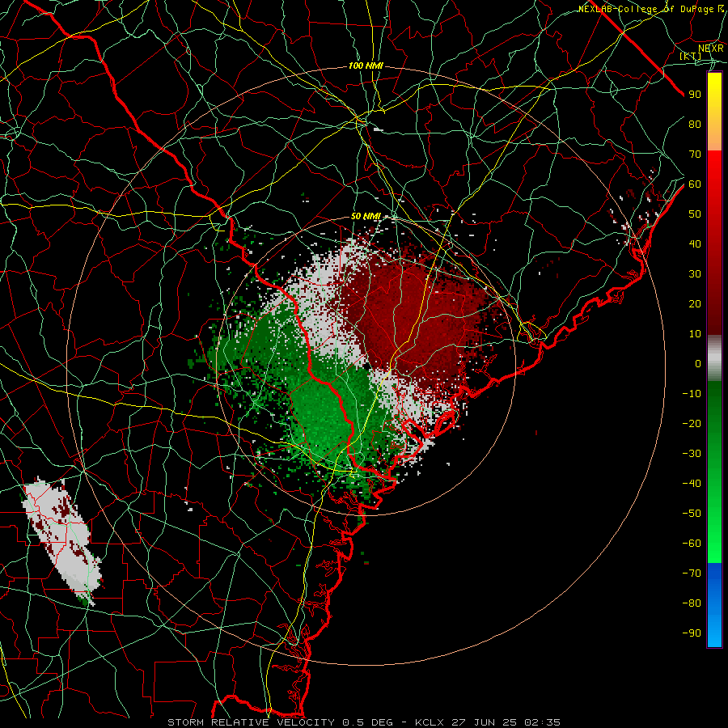728x728 pixels.
Task: Click the legend value "-70"
Action: click(x=692, y=573)
